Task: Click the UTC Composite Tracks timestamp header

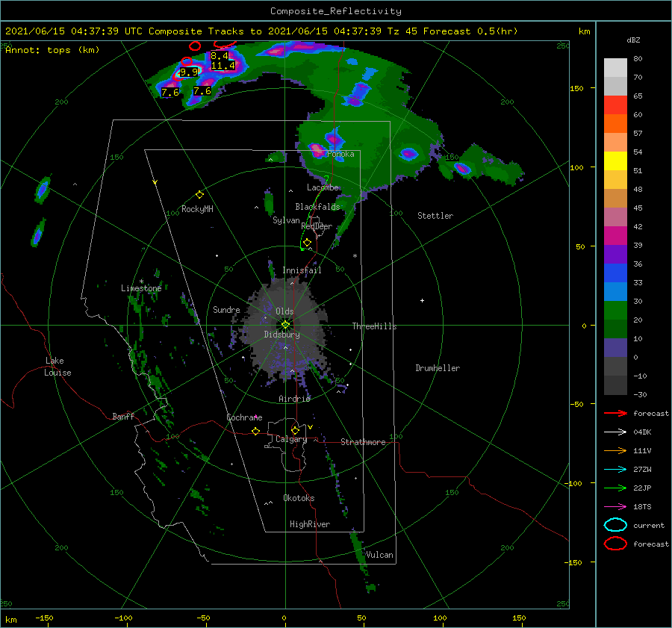Action: click(x=261, y=31)
